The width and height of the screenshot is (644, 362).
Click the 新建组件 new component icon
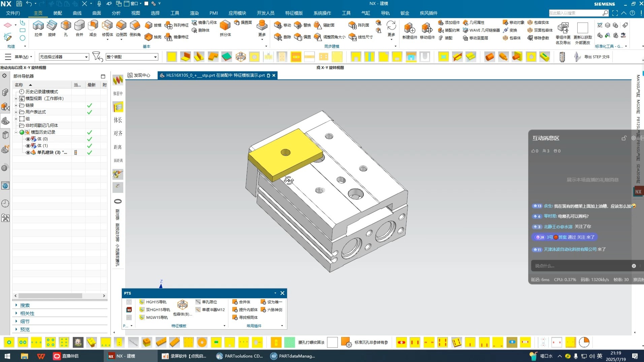point(409,29)
